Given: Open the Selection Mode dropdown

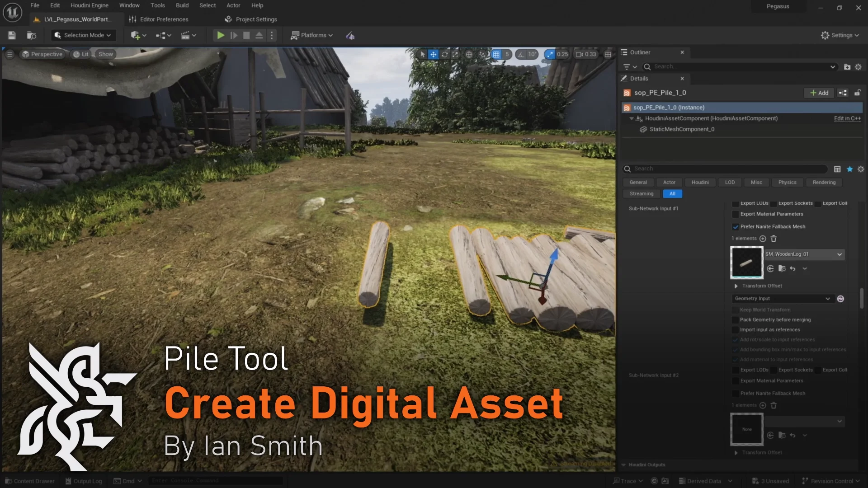Looking at the screenshot, I should [x=83, y=35].
